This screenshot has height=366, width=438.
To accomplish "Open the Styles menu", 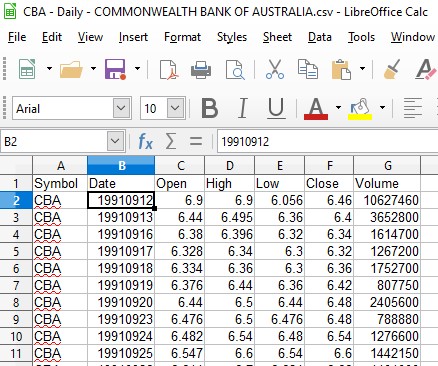I will (x=232, y=37).
